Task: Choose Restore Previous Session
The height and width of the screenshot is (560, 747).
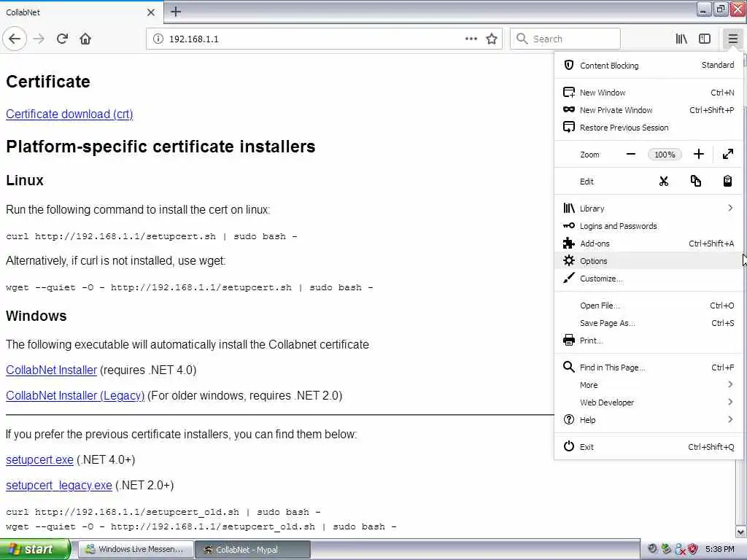Action: pyautogui.click(x=649, y=128)
